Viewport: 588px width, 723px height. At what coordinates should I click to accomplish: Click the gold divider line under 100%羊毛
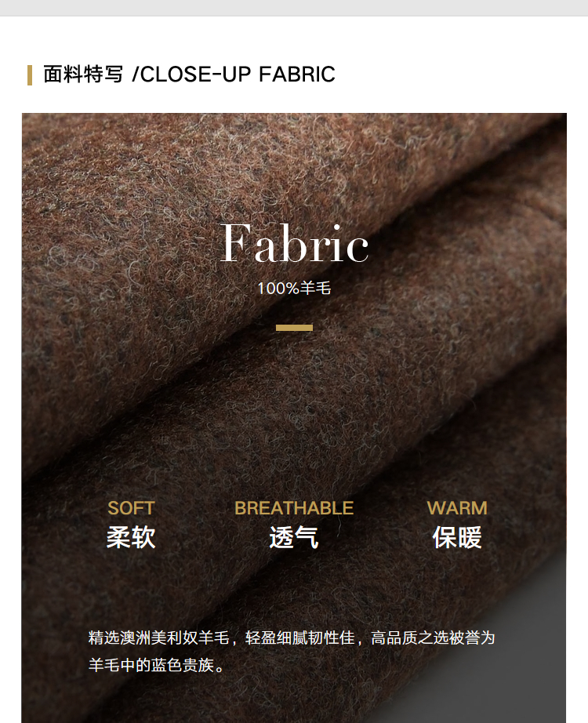[294, 328]
